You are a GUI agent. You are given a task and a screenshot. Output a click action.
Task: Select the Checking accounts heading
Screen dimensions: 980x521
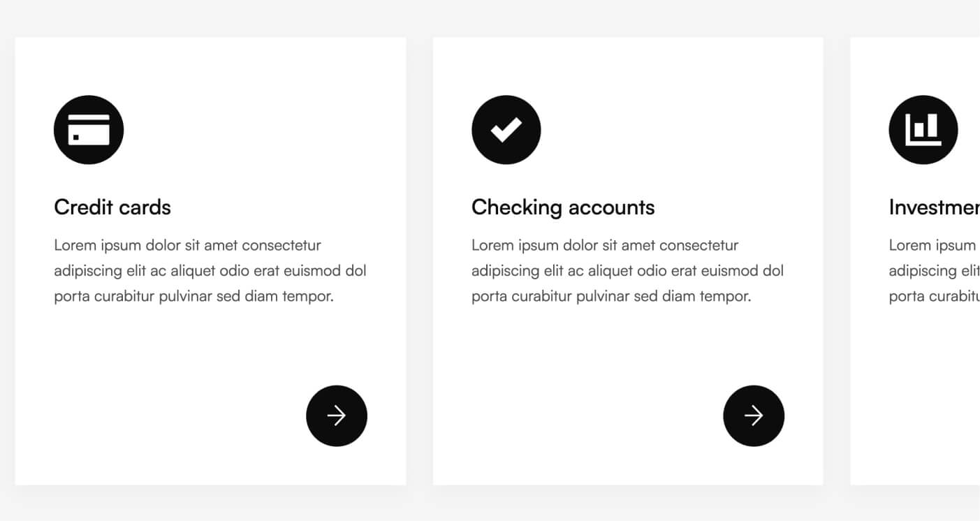click(x=563, y=207)
